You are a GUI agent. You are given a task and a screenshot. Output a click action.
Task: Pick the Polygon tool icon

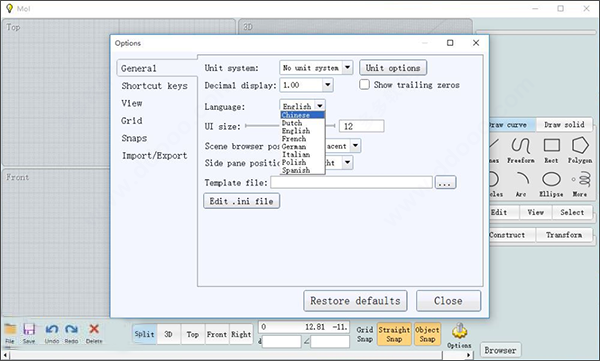pos(580,145)
